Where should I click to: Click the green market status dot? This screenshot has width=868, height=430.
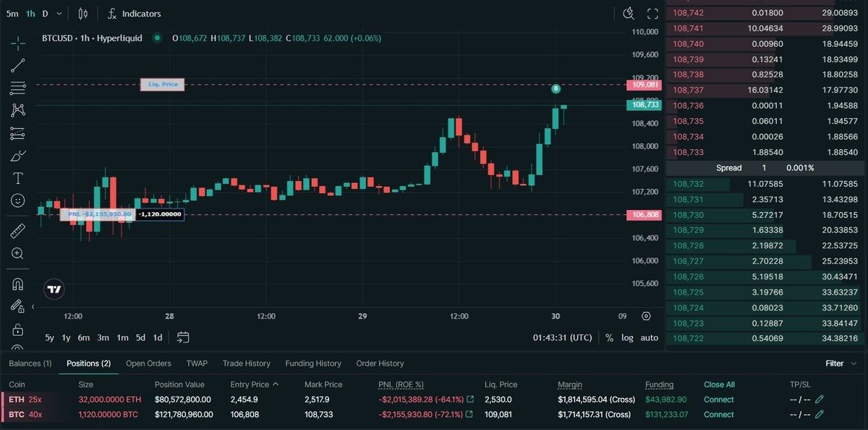[157, 38]
